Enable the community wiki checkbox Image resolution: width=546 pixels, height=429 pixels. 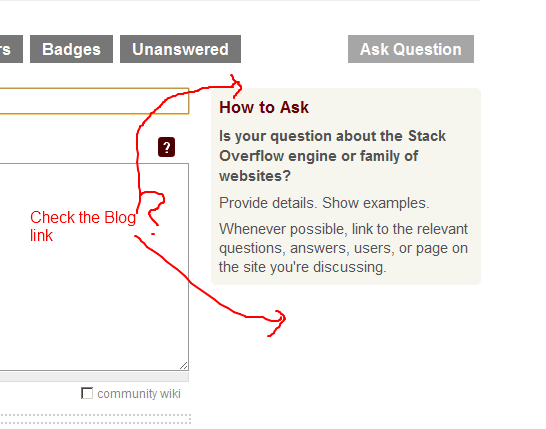pyautogui.click(x=87, y=393)
